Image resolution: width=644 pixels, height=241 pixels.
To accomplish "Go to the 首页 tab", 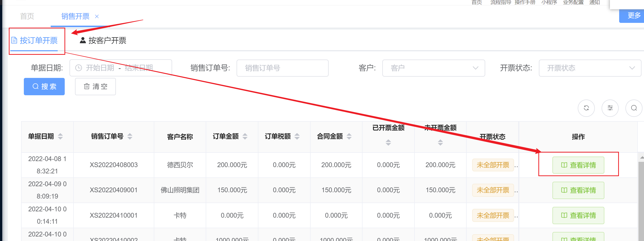I will [x=27, y=17].
